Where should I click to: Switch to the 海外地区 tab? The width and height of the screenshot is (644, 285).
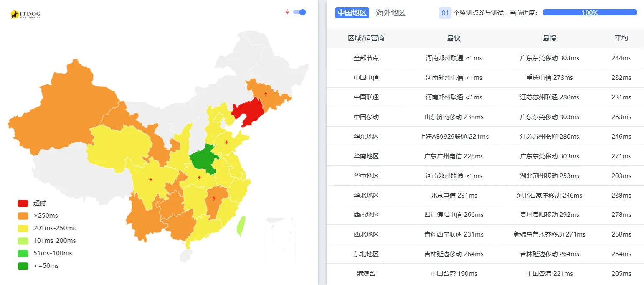(x=390, y=13)
